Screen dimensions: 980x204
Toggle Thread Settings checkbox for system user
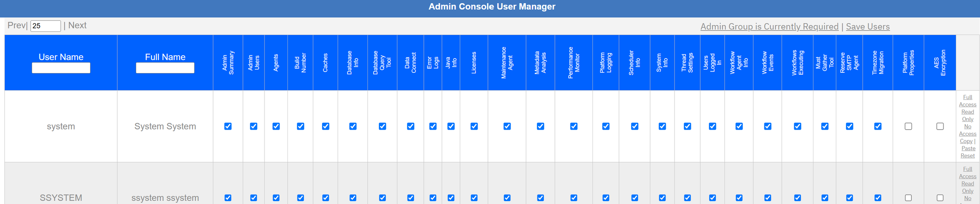click(x=687, y=126)
